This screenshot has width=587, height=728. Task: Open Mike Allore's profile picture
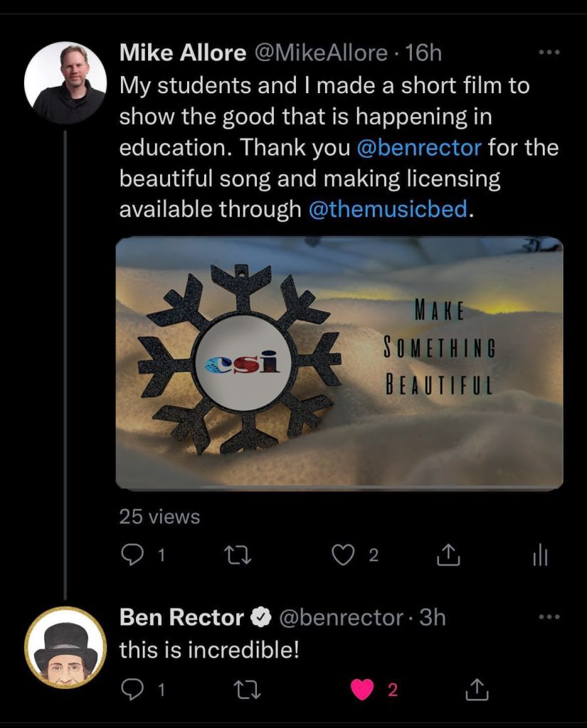tap(65, 82)
